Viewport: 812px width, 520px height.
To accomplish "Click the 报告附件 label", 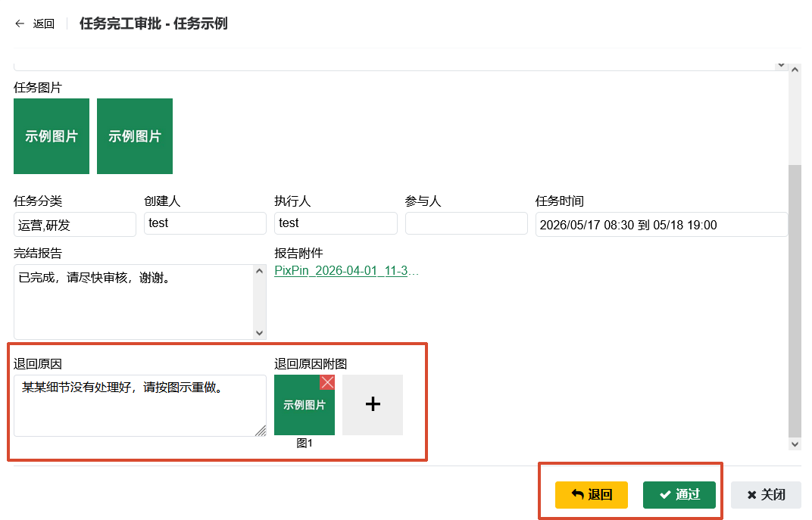I will click(x=298, y=253).
